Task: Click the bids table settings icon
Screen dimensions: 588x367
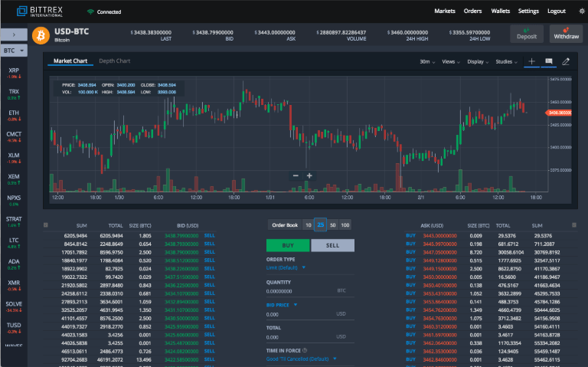Action: click(46, 225)
